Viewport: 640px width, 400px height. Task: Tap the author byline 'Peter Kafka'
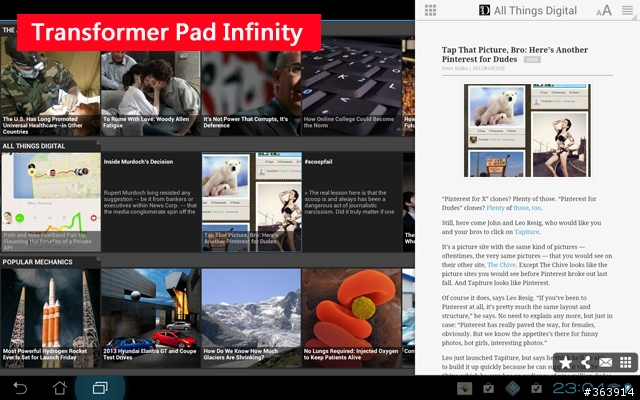pyautogui.click(x=454, y=68)
